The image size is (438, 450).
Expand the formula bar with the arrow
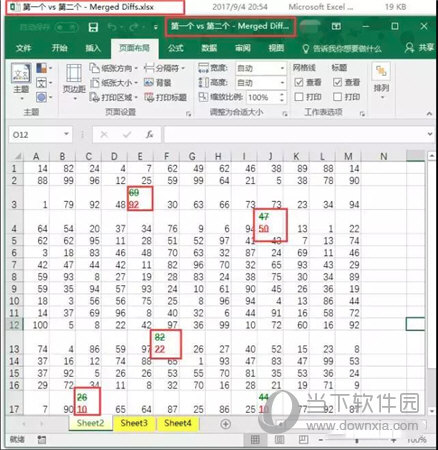pyautogui.click(x=430, y=134)
